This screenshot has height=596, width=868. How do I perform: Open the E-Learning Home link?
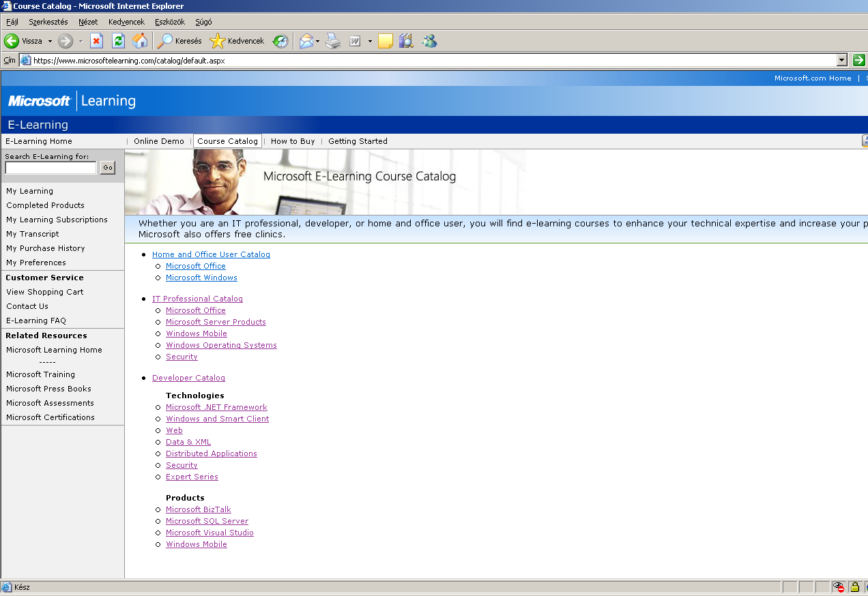tap(39, 141)
